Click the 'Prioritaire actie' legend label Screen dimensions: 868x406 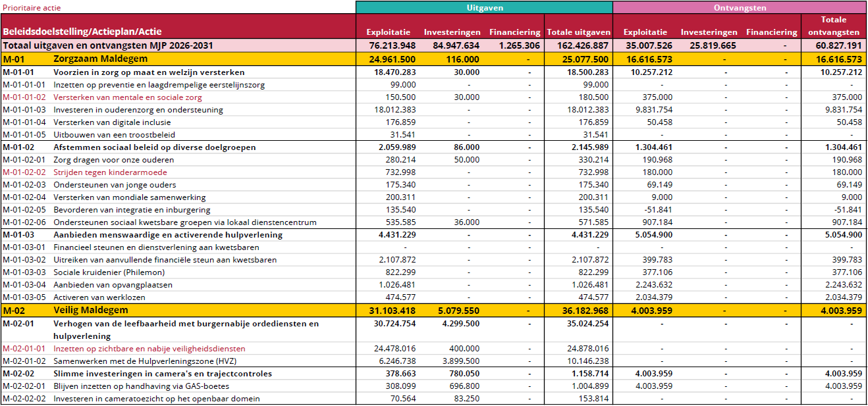[32, 8]
